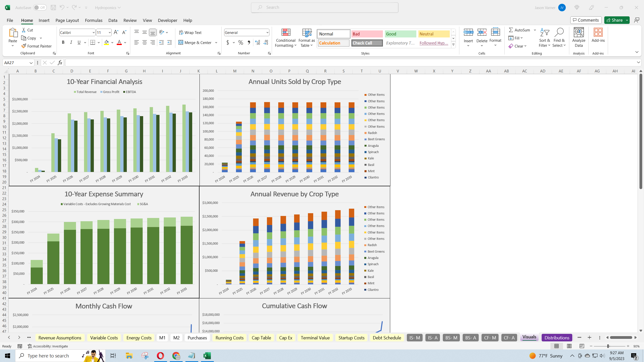Screen dimensions: 644x362
Task: Apply Comma Style number format
Action: (249, 42)
